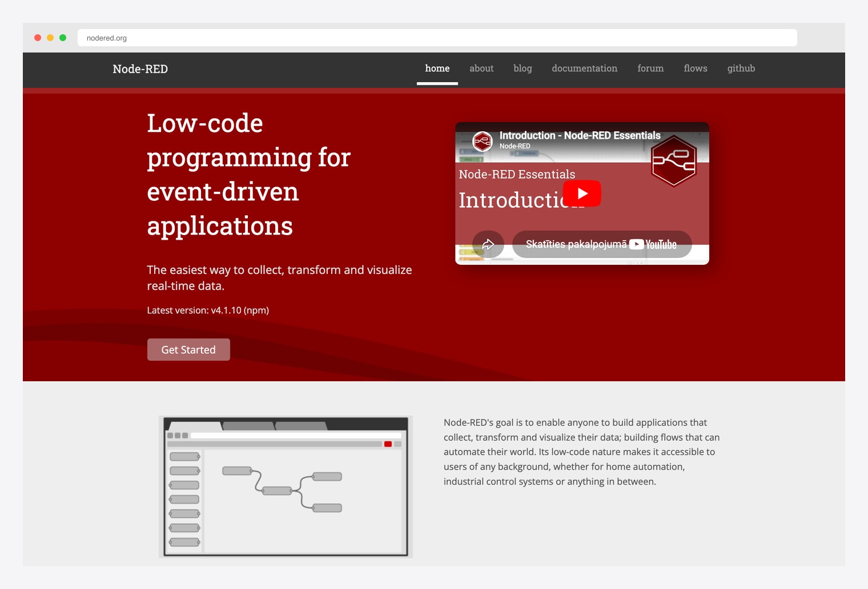The height and width of the screenshot is (589, 868).
Task: Click the red browser close dot
Action: 38,38
